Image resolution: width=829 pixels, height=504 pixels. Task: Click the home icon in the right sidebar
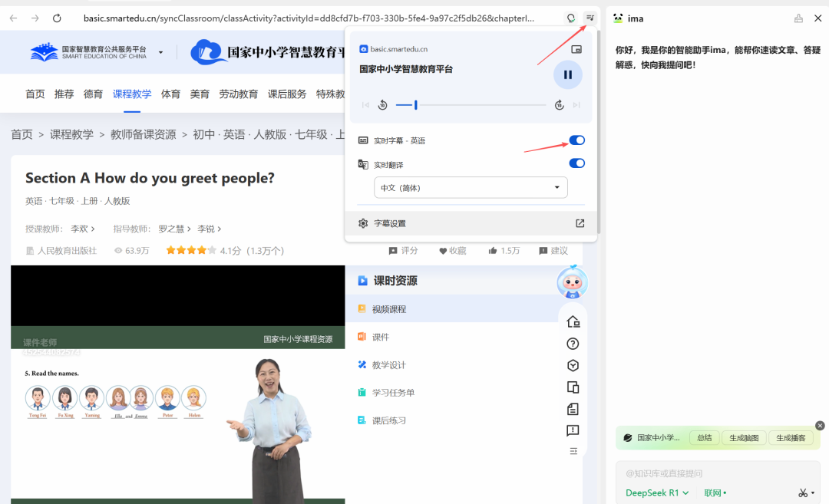pyautogui.click(x=573, y=321)
